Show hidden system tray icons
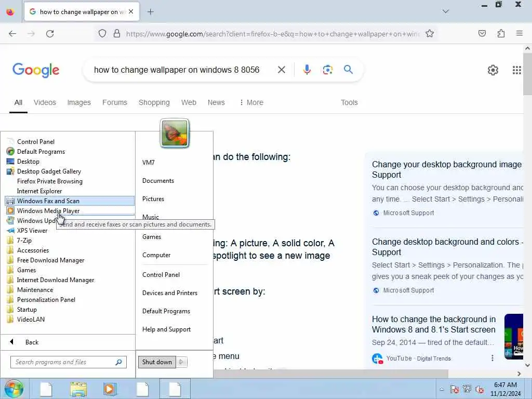The height and width of the screenshot is (399, 532). click(442, 389)
